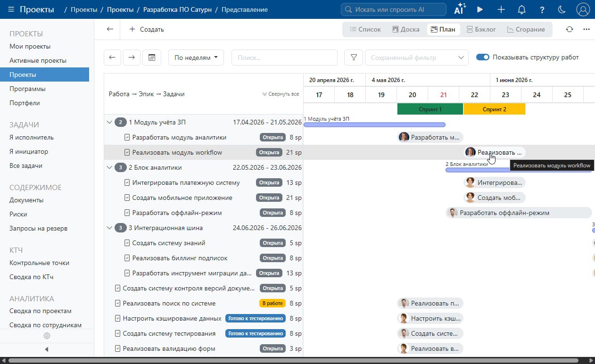Click the 1 Модуль учёта ЗП Gantt bar
595x364 pixels.
374,124
